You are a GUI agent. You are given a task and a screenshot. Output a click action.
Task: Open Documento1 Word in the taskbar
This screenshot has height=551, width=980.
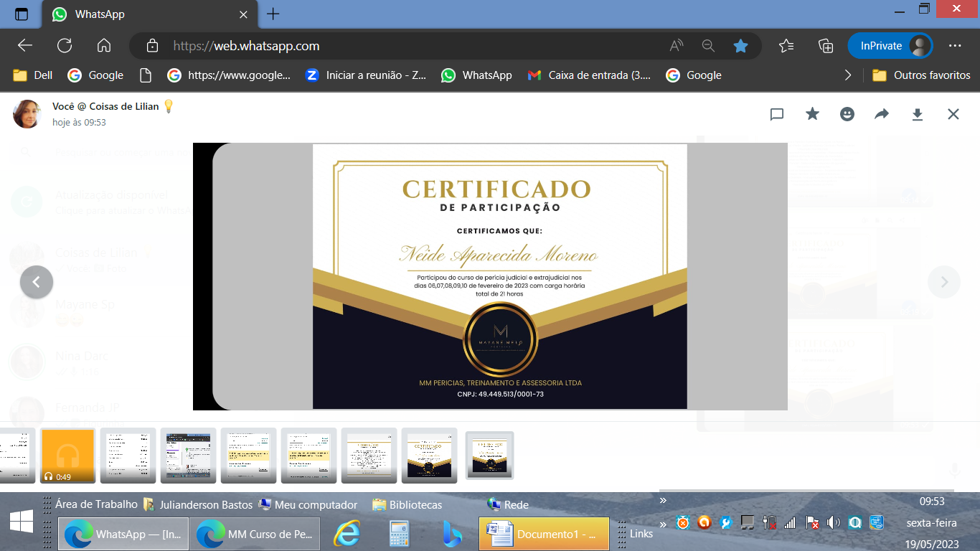[x=544, y=534]
